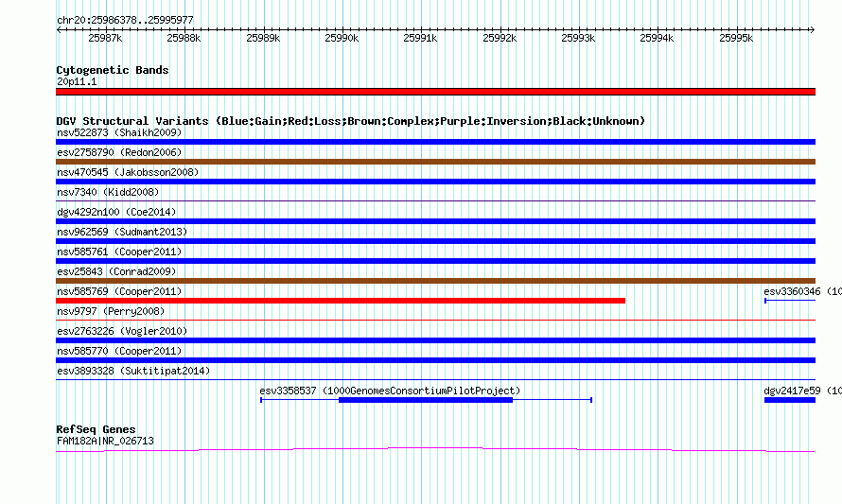The width and height of the screenshot is (842, 504).
Task: Click the blue bar for nsv962569
Action: [x=435, y=241]
